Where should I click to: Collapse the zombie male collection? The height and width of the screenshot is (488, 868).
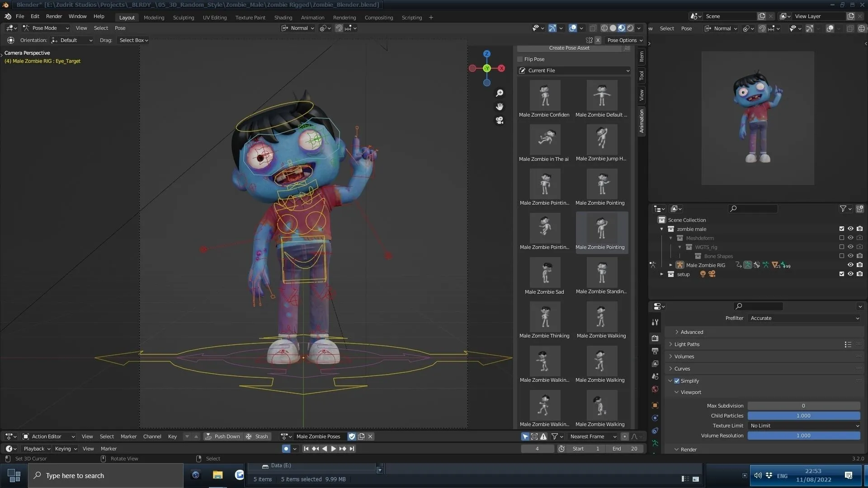[661, 229]
